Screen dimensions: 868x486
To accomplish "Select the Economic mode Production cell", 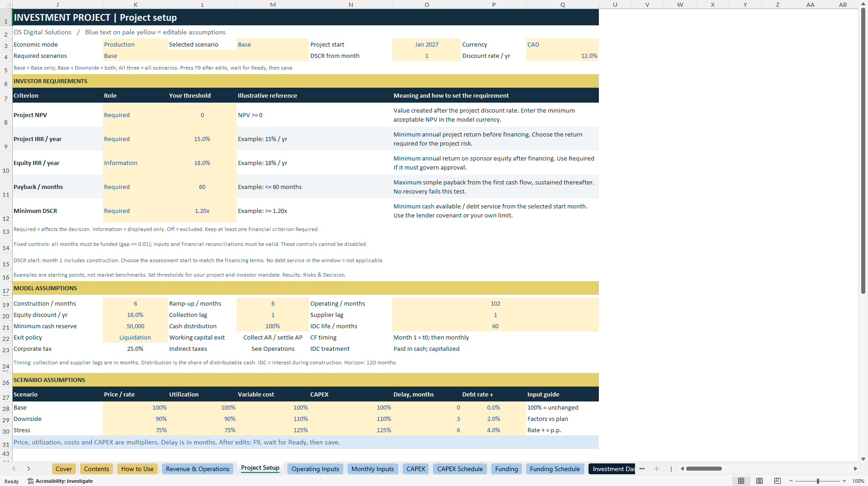I will 135,44.
